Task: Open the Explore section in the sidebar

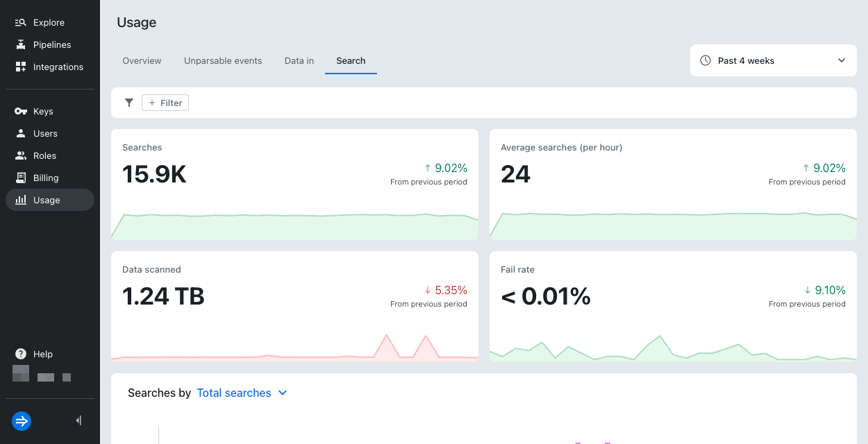Action: click(19, 22)
